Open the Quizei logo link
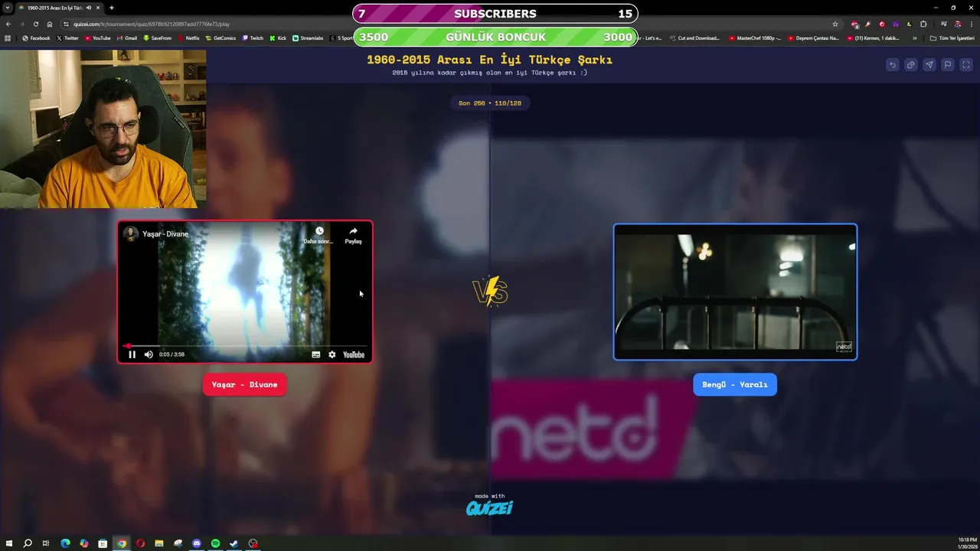980x551 pixels. click(489, 507)
